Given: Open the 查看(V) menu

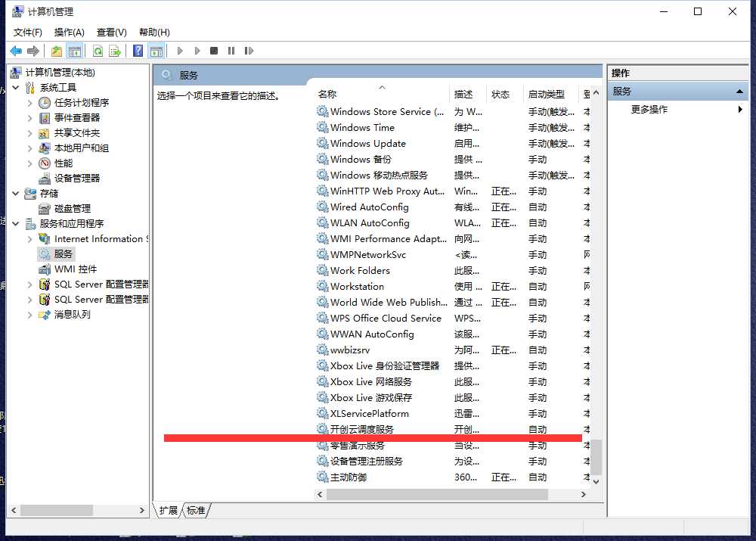Looking at the screenshot, I should [x=111, y=33].
